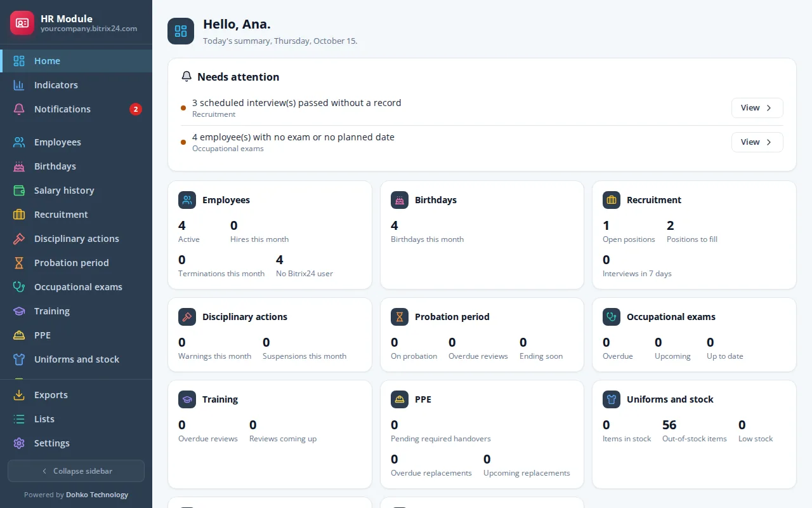Click the Needs attention heading

(238, 77)
